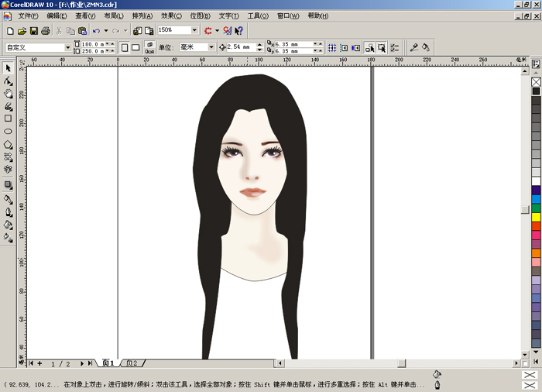The width and height of the screenshot is (542, 392).
Task: Click the Print icon in toolbar
Action: (x=46, y=31)
